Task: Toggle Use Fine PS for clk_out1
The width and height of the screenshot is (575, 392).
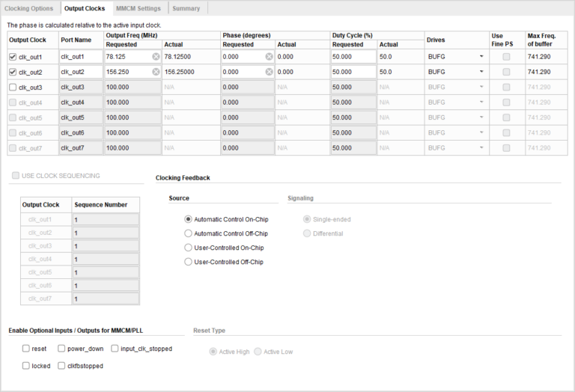Action: [506, 57]
